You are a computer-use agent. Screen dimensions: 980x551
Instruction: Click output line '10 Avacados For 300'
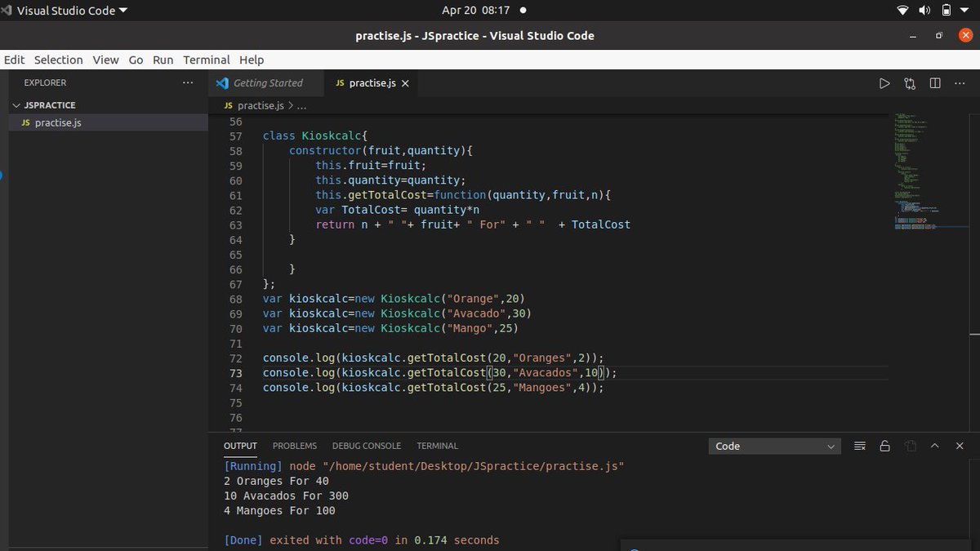(x=286, y=495)
